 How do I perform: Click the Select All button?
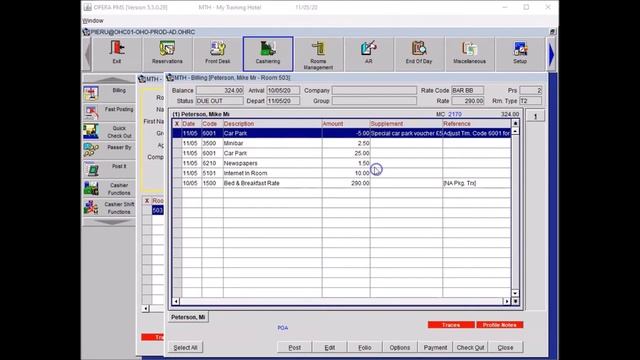pos(185,347)
